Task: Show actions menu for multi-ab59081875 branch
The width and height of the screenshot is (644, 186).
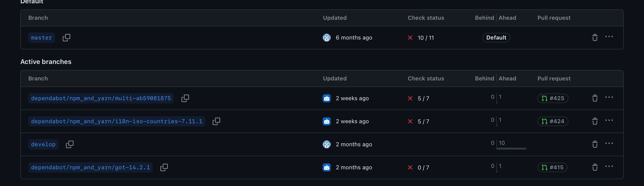Action: [609, 97]
